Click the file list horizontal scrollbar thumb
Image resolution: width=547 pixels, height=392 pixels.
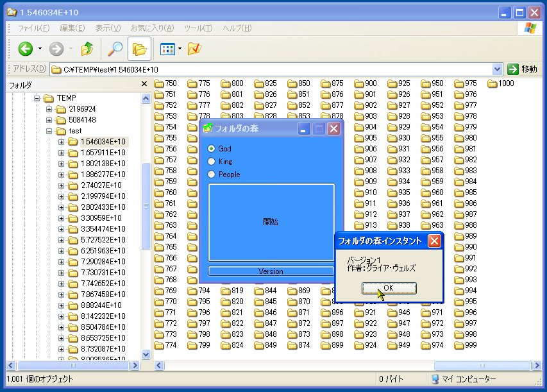(482, 366)
